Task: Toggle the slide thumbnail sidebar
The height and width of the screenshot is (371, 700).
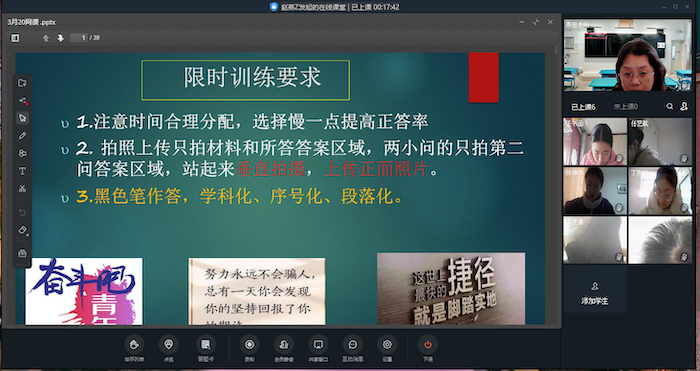Action: [15, 38]
